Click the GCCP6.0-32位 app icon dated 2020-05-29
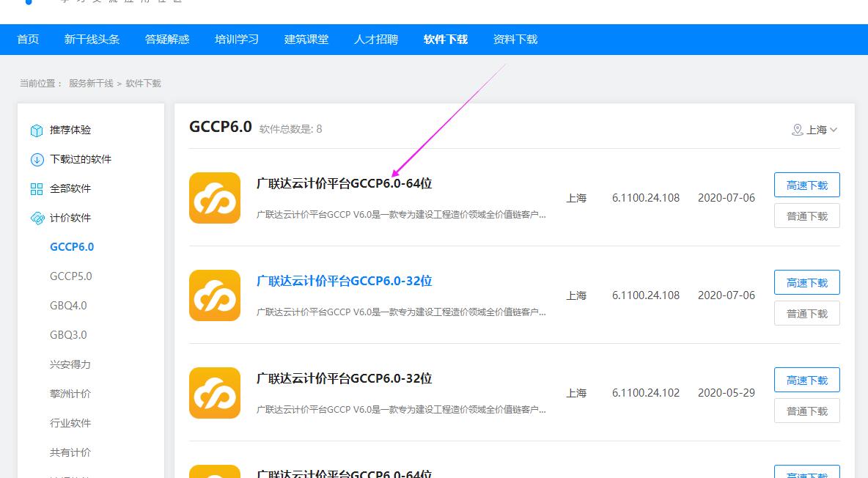This screenshot has height=478, width=868. [215, 393]
